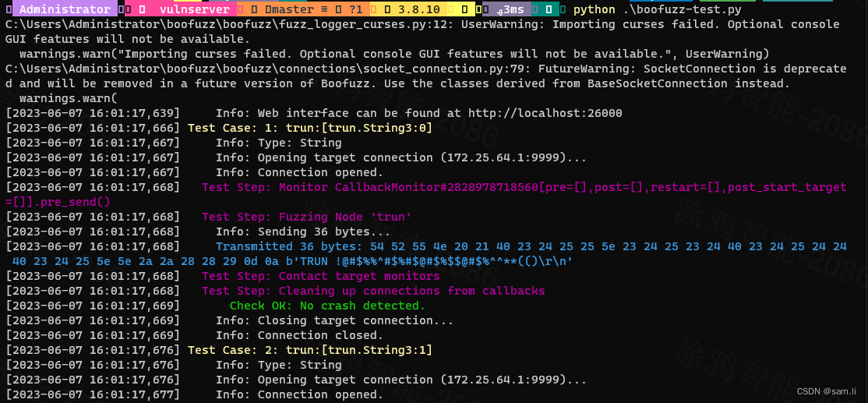This screenshot has height=403, width=868.
Task: Click the 3ms execution time segment
Action: pyautogui.click(x=507, y=9)
